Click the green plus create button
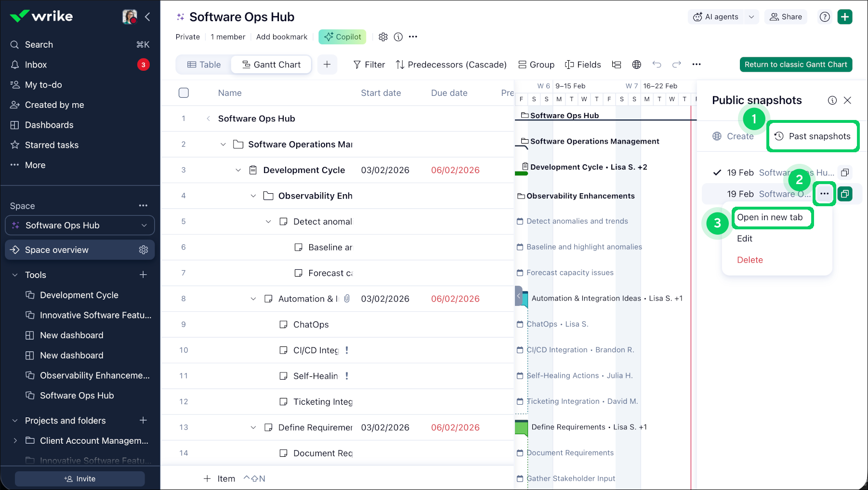Viewport: 868px width, 490px height. point(845,17)
